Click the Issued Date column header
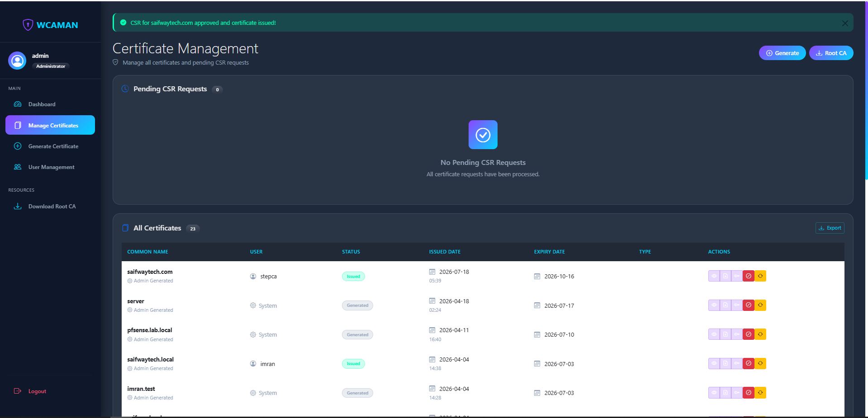The height and width of the screenshot is (418, 868). tap(445, 252)
